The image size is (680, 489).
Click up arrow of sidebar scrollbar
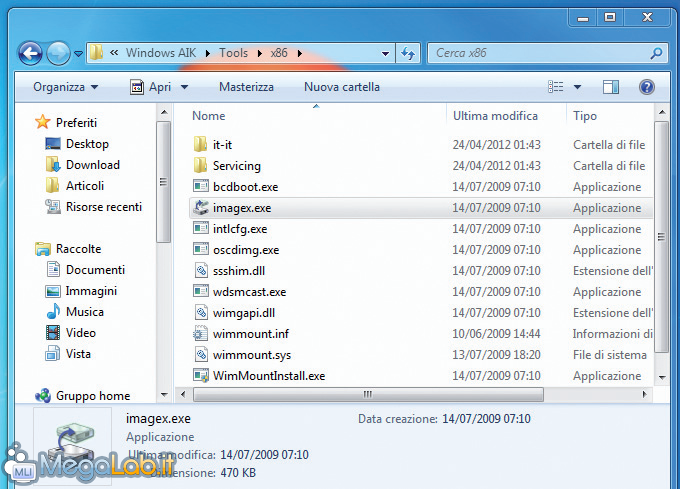click(164, 112)
